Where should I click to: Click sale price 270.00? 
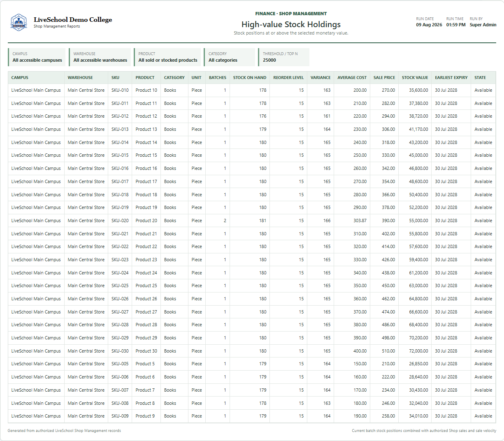[388, 90]
